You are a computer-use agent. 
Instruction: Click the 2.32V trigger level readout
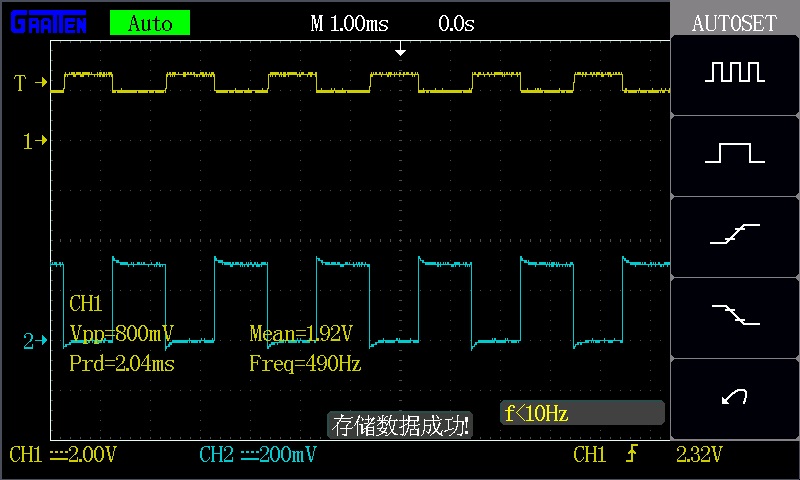pos(699,454)
